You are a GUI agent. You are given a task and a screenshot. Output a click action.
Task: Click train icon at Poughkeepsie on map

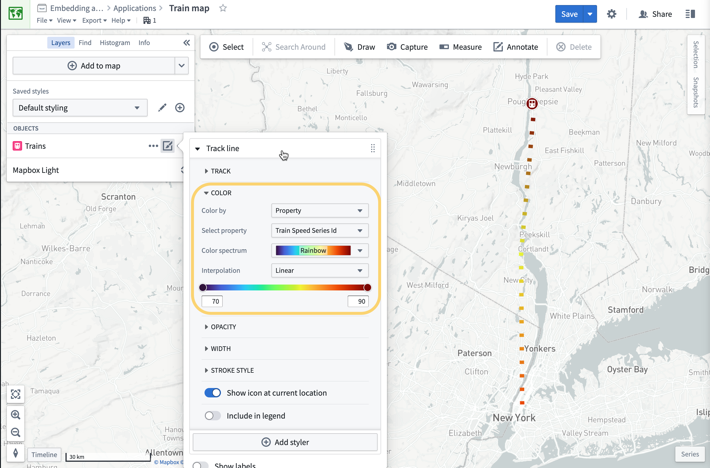532,103
